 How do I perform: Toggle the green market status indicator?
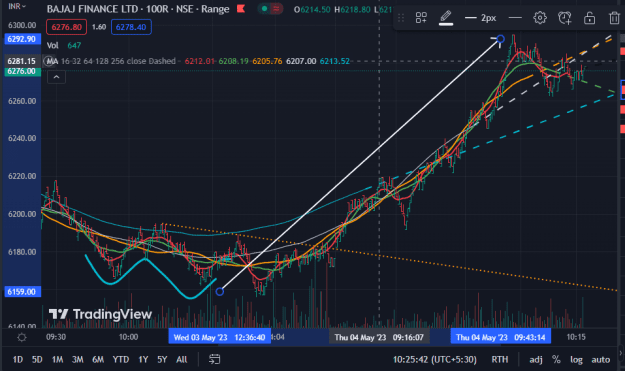pyautogui.click(x=264, y=8)
